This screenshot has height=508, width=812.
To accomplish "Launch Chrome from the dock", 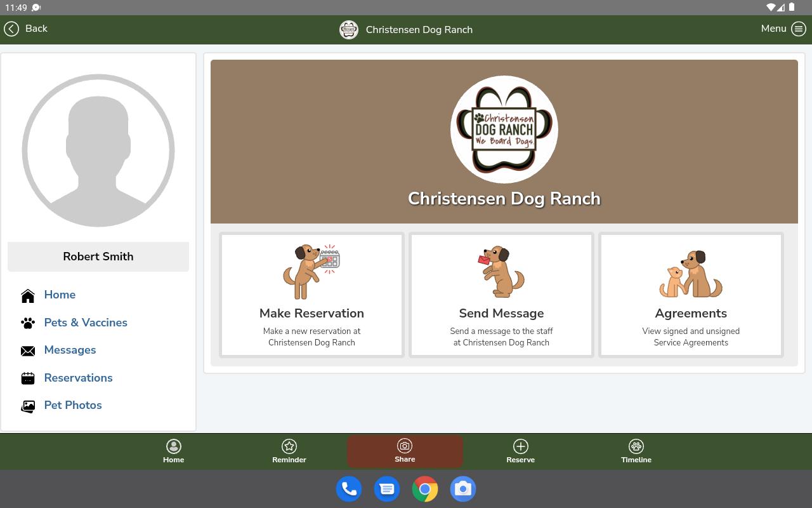I will point(425,489).
